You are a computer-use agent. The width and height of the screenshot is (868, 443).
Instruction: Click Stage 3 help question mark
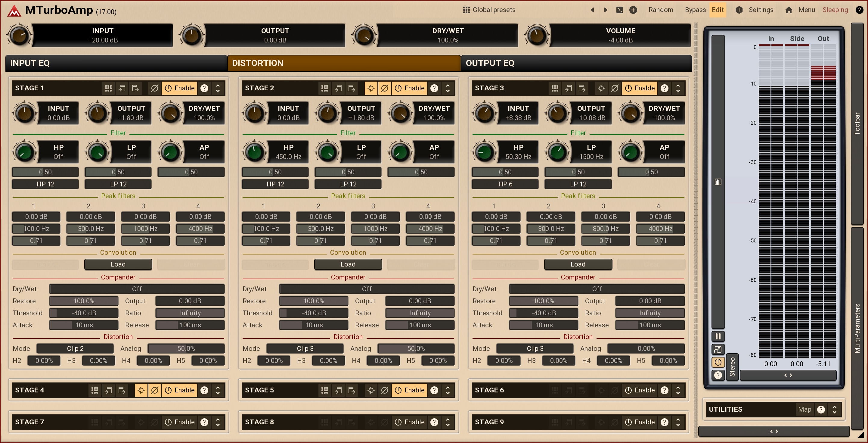pos(664,88)
